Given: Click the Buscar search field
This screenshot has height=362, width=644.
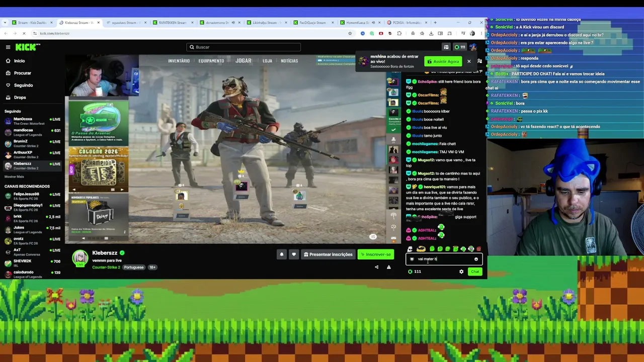Looking at the screenshot, I should coord(244,47).
